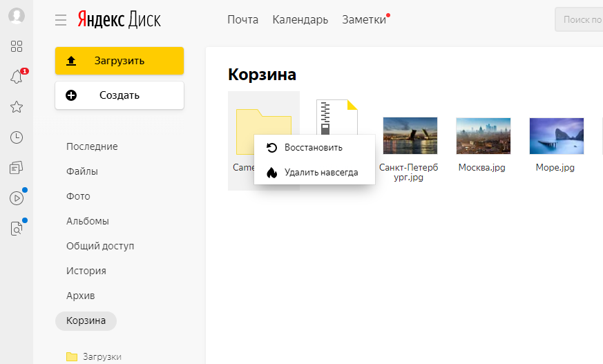Select Корзина in the sidebar

tap(86, 321)
